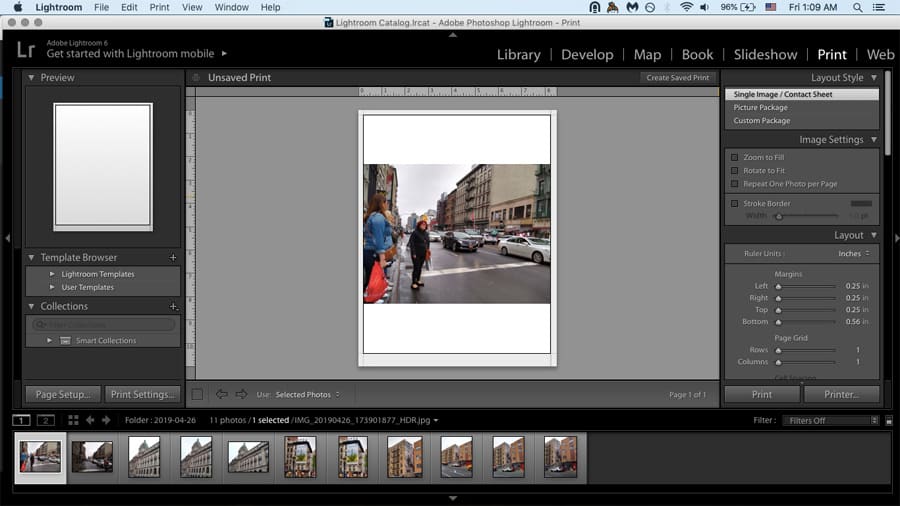Open the Window menu
This screenshot has height=506, width=900.
(x=231, y=7)
